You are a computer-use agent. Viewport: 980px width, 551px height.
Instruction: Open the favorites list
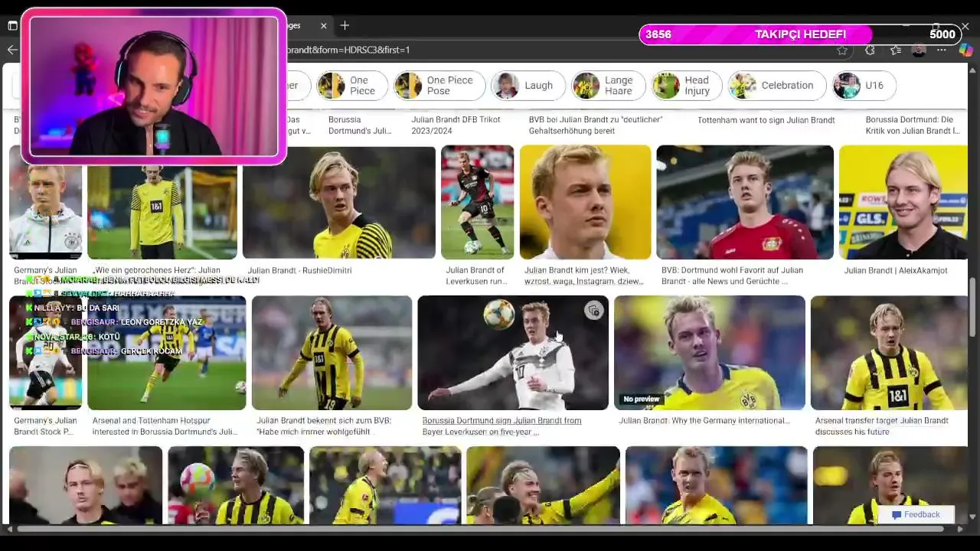[x=896, y=50]
